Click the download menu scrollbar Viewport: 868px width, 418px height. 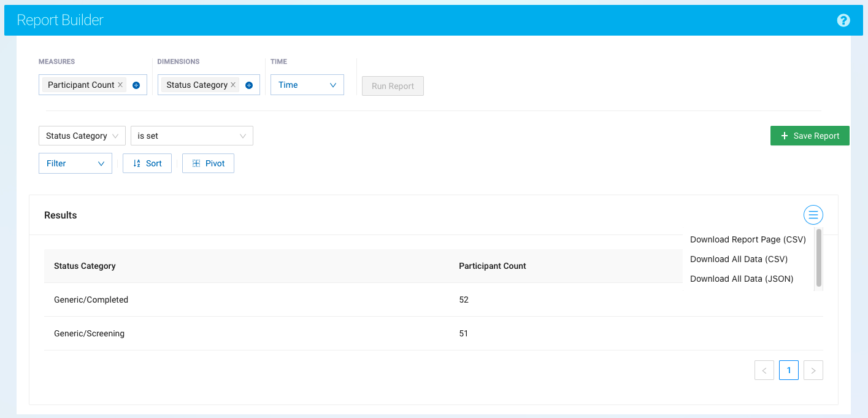pos(818,258)
